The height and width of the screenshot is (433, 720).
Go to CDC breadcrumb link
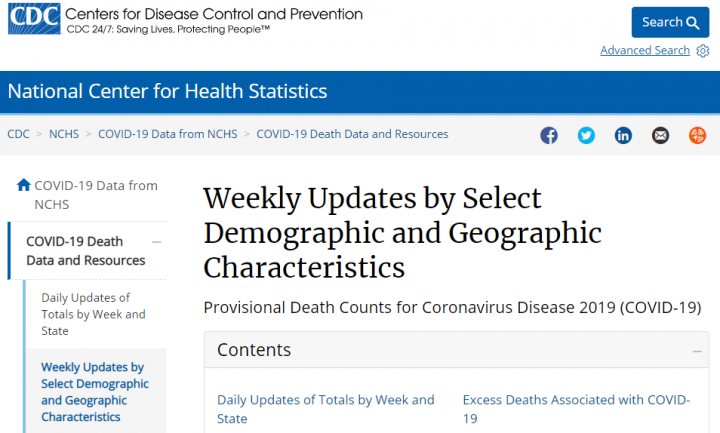(x=18, y=134)
